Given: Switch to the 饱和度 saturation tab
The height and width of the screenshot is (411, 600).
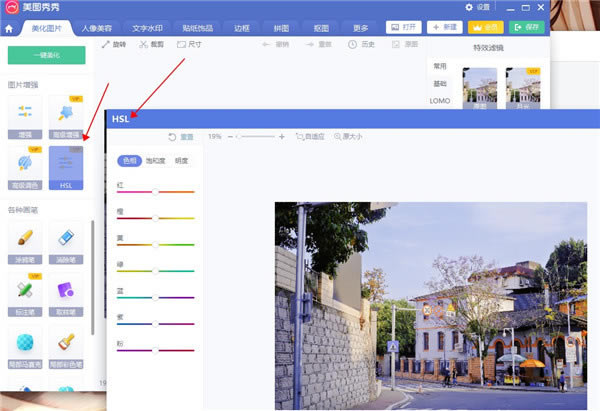Looking at the screenshot, I should click(155, 161).
